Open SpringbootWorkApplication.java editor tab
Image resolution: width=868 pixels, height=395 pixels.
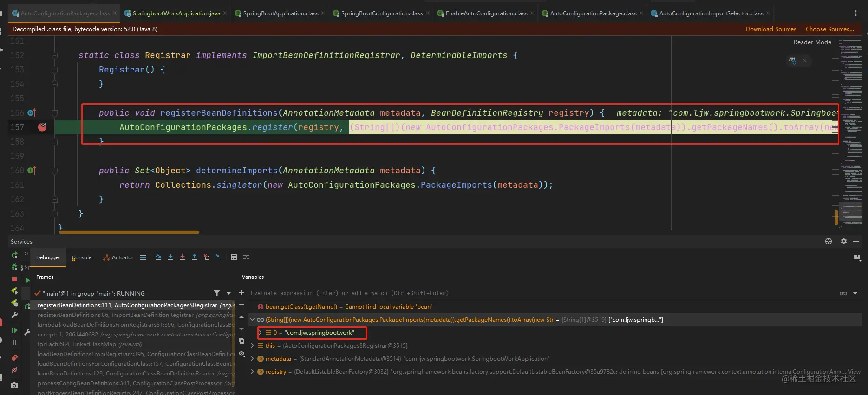point(176,13)
